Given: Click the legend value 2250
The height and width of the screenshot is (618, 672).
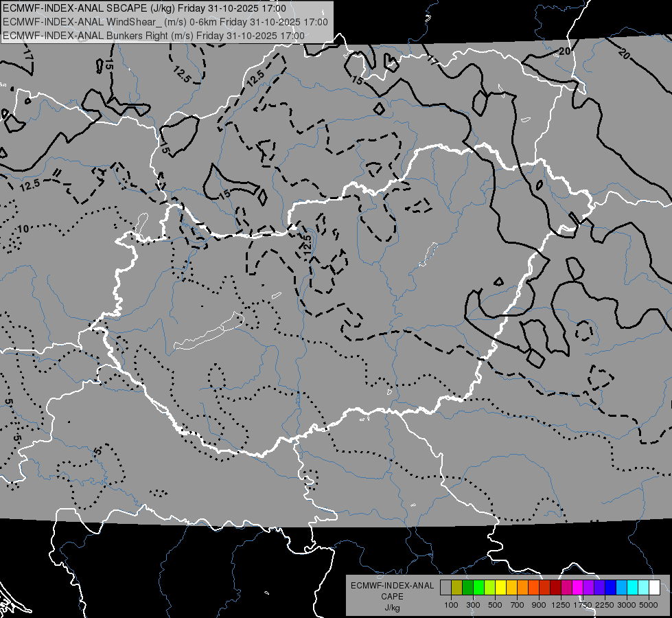Looking at the screenshot, I should [605, 605].
